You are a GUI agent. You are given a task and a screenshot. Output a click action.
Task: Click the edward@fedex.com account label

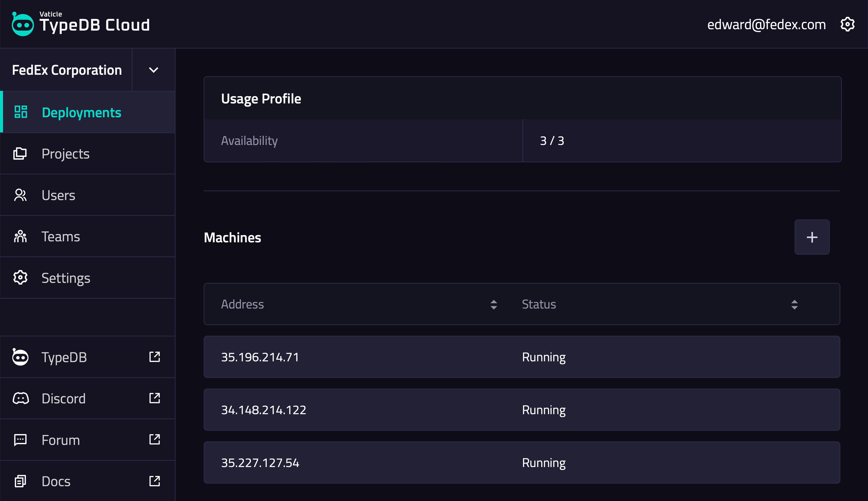(766, 24)
